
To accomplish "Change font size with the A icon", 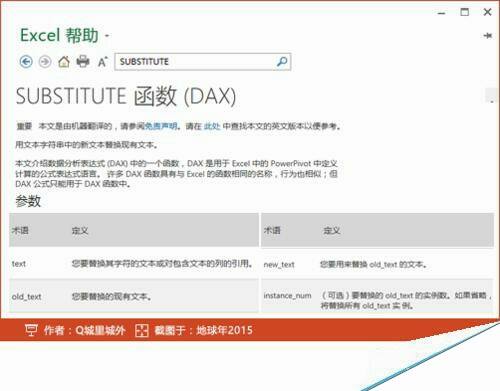I will pyautogui.click(x=102, y=62).
